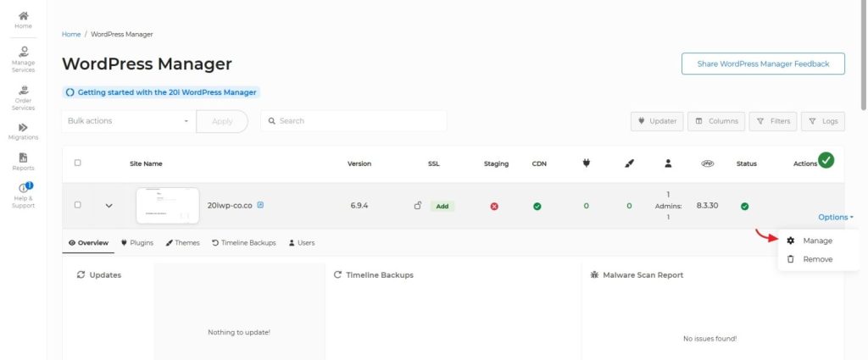Click the 20iwp-co.co site thumbnail
The width and height of the screenshot is (868, 360).
[168, 206]
